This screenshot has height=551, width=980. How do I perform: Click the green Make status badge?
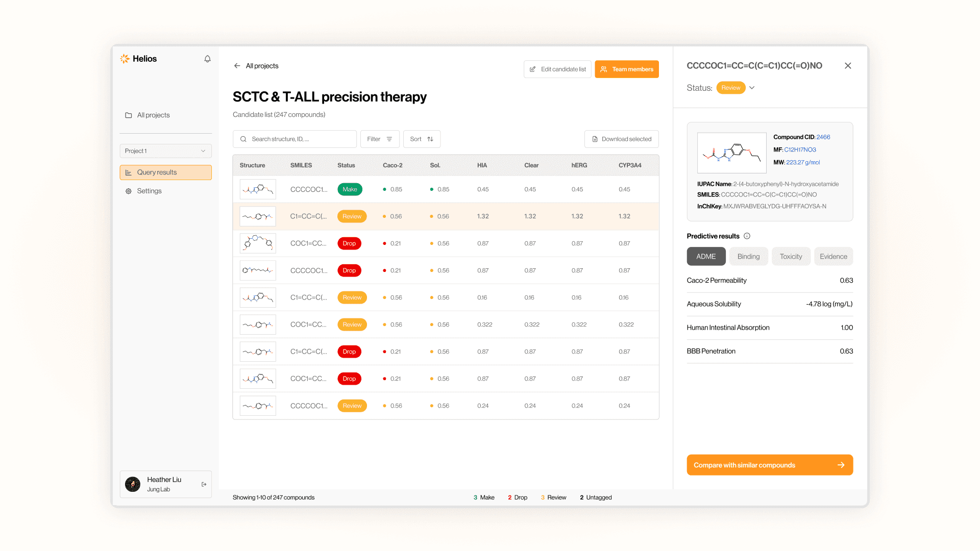350,189
